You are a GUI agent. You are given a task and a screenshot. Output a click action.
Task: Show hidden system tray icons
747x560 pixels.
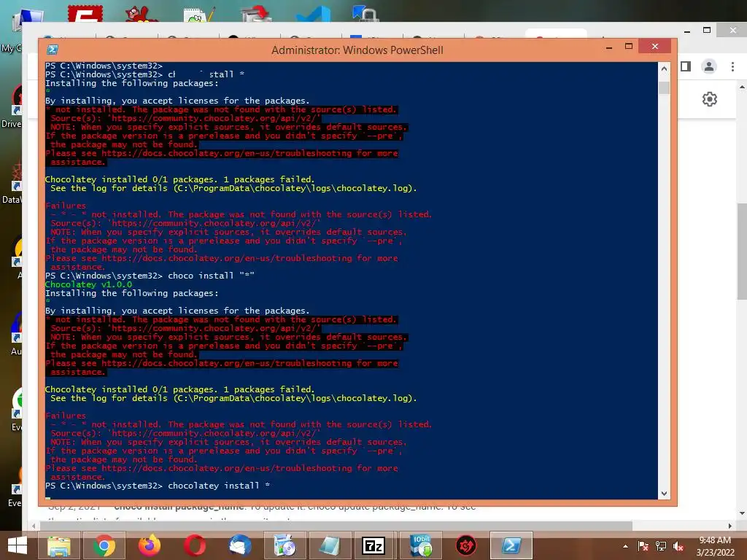click(x=625, y=546)
